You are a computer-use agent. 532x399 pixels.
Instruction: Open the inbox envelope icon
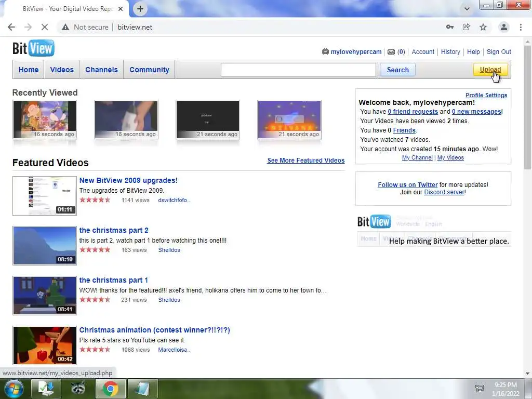coord(391,52)
